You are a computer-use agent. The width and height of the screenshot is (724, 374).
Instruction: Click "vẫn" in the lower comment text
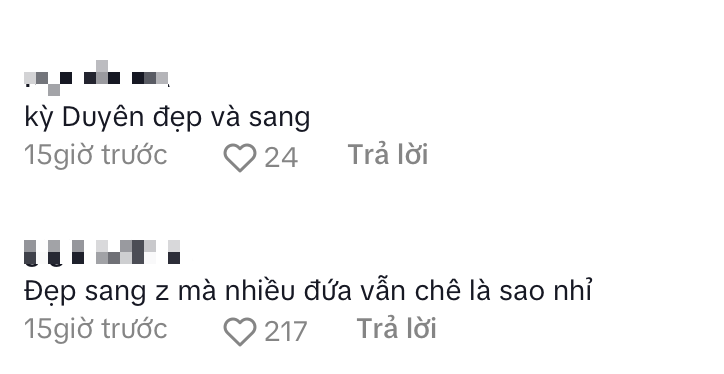coord(381,291)
